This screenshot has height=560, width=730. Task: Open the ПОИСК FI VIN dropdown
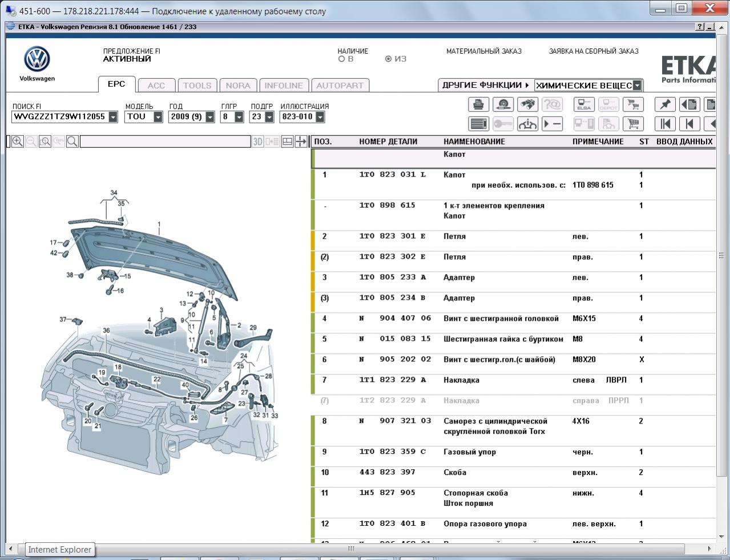113,117
